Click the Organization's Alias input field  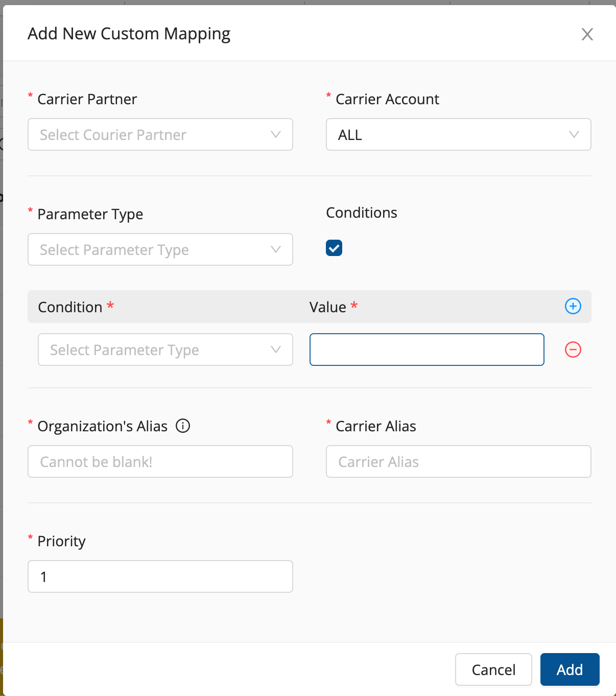[x=160, y=461]
